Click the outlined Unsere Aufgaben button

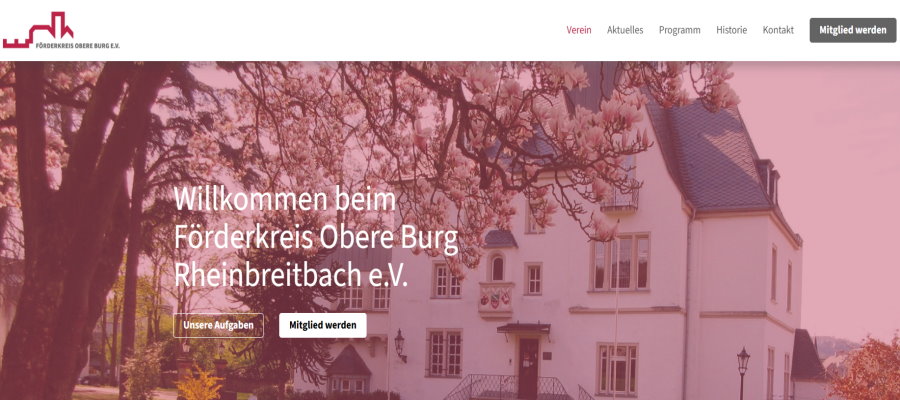pyautogui.click(x=218, y=325)
